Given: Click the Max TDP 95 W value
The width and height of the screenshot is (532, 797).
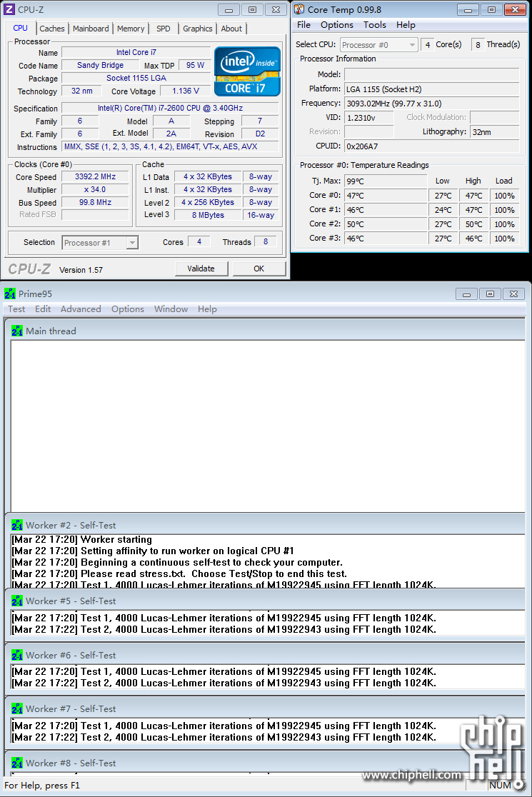Looking at the screenshot, I should click(x=195, y=65).
